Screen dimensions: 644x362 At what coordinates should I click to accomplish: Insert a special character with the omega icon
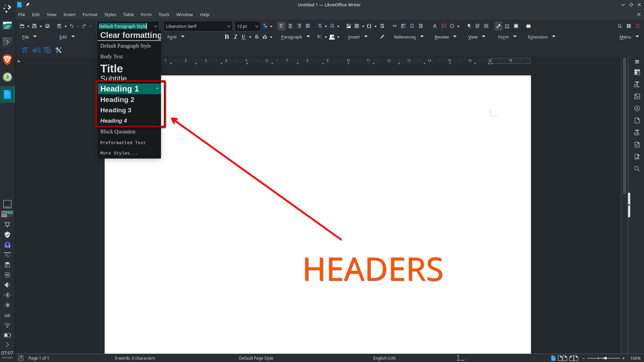(369, 26)
